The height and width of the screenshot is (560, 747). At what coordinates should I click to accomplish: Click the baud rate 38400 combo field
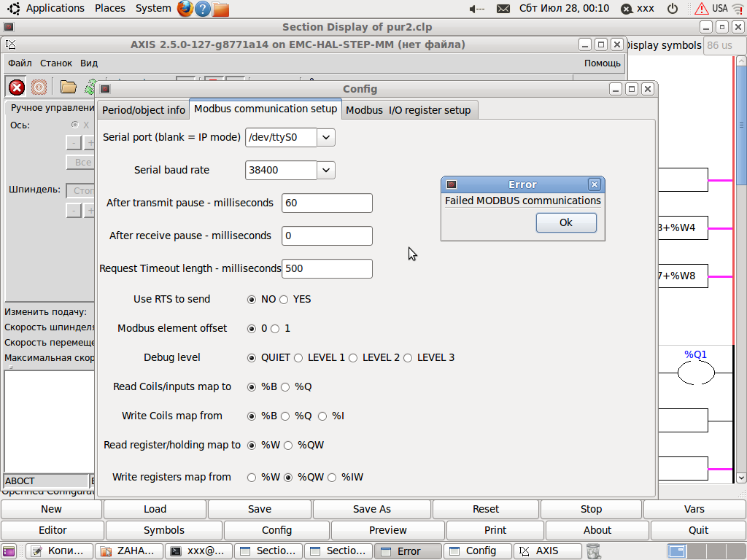pos(281,170)
